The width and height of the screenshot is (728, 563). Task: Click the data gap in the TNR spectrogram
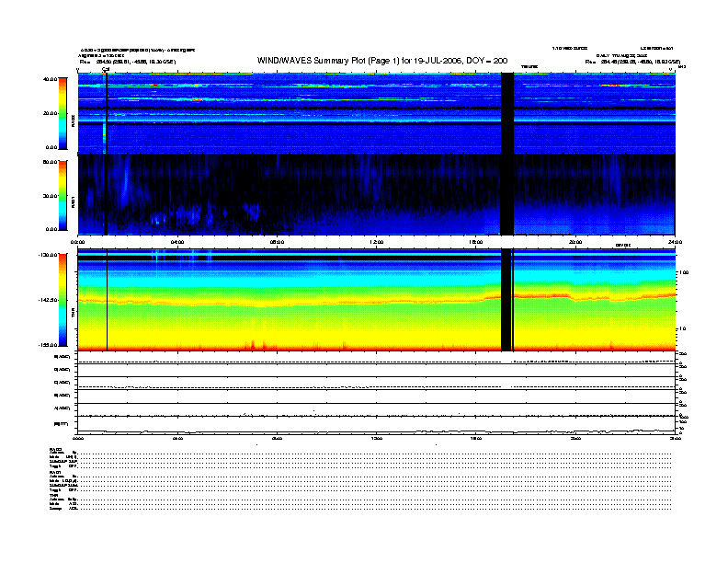coord(506,300)
